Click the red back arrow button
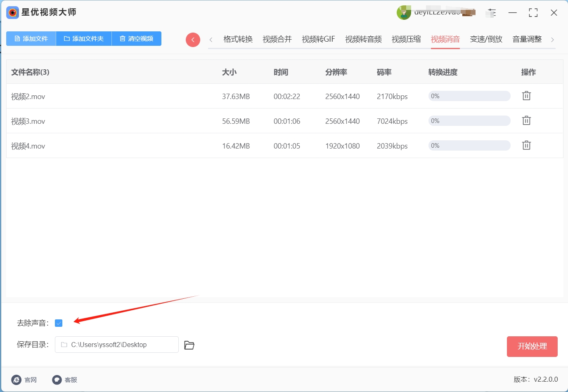The width and height of the screenshot is (568, 392). tap(193, 40)
